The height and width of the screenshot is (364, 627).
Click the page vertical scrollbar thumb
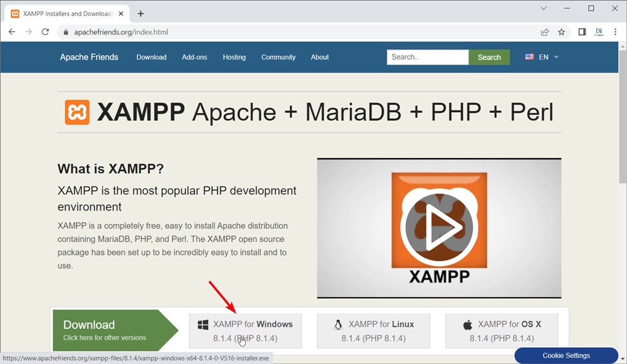[623, 117]
